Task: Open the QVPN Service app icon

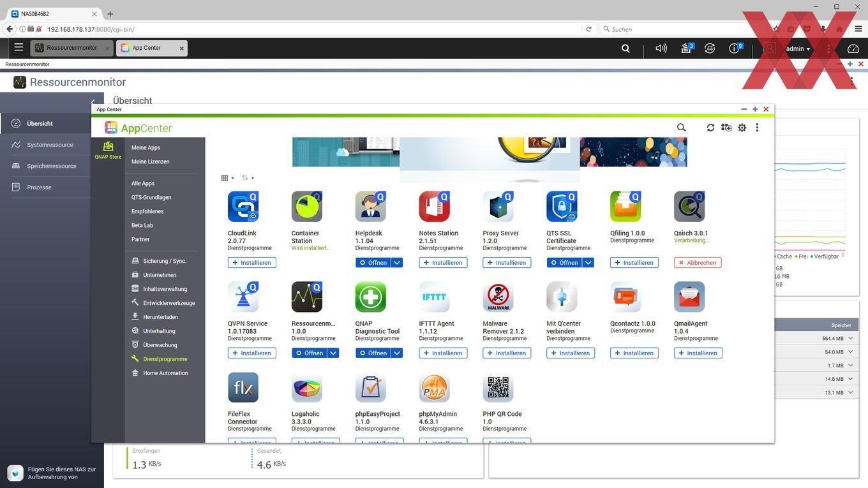Action: 243,297
